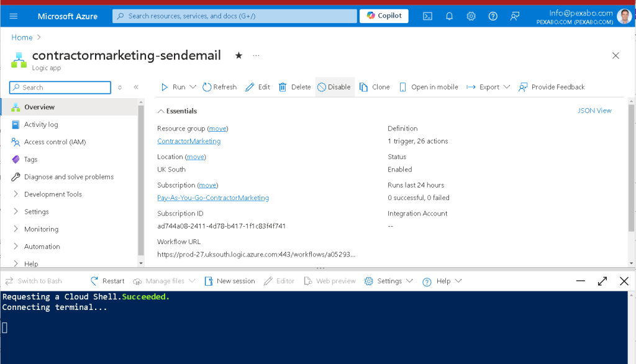
Task: Select Overview in the sidebar
Action: [x=70, y=107]
